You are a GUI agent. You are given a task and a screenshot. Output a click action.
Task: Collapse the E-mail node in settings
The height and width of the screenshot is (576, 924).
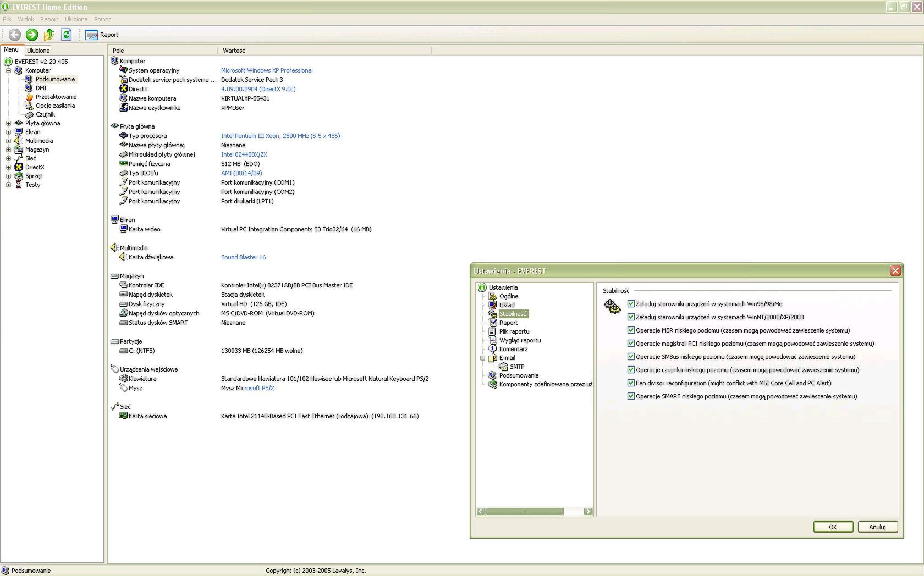coord(482,358)
